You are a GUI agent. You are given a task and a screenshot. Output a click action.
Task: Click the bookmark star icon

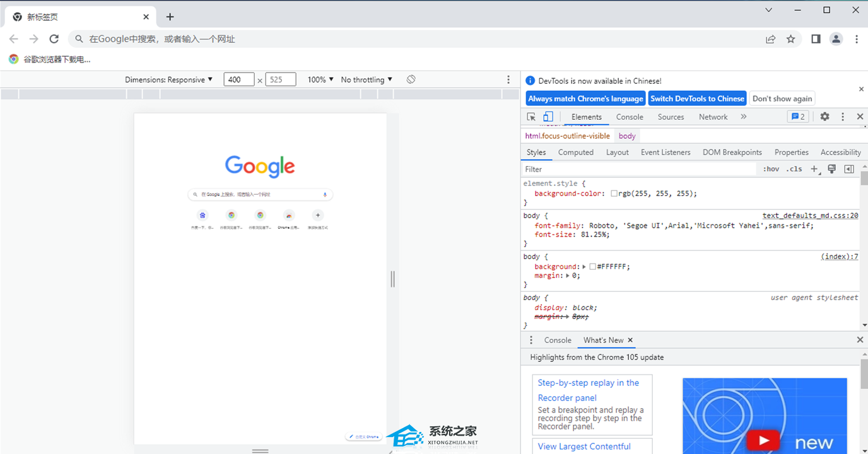[790, 39]
